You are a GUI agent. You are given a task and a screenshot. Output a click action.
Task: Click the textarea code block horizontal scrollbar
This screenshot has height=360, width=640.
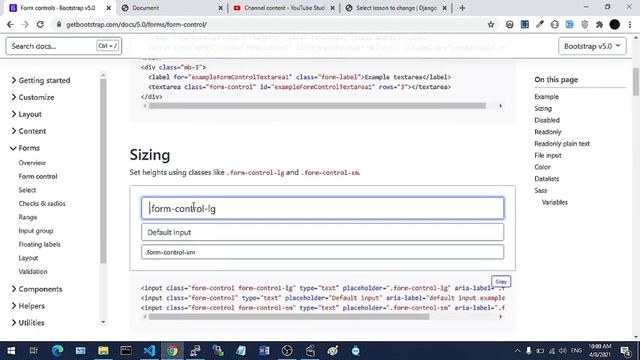[317, 106]
